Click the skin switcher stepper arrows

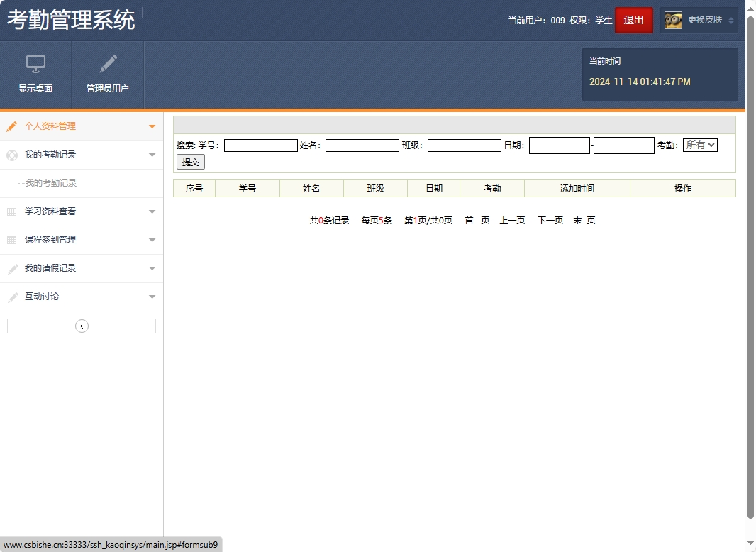coord(730,20)
